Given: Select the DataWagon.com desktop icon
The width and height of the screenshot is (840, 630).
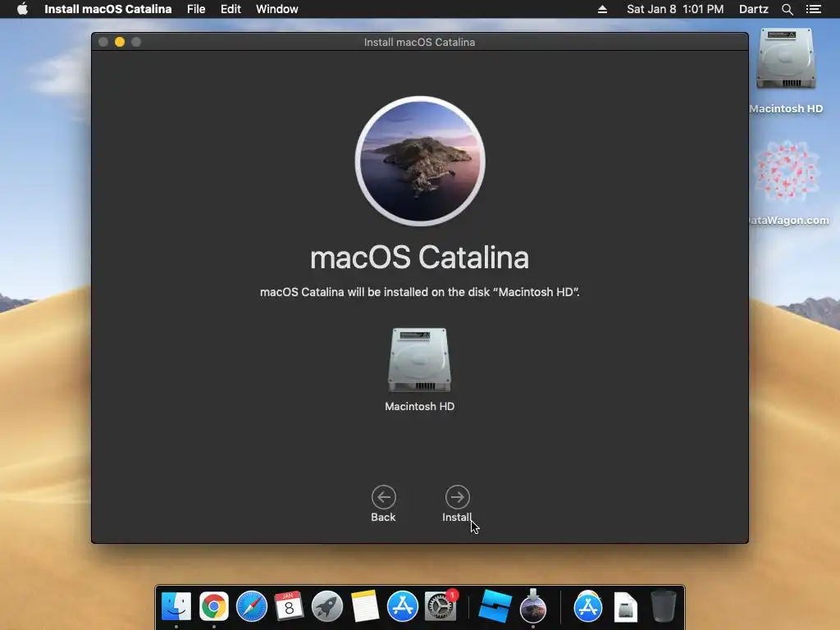Looking at the screenshot, I should tap(787, 171).
